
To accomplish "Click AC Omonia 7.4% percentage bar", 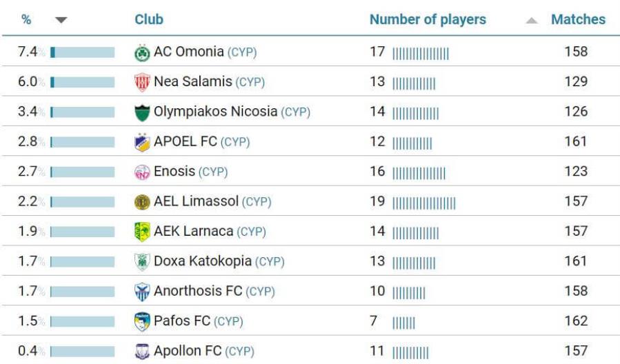I will click(83, 52).
